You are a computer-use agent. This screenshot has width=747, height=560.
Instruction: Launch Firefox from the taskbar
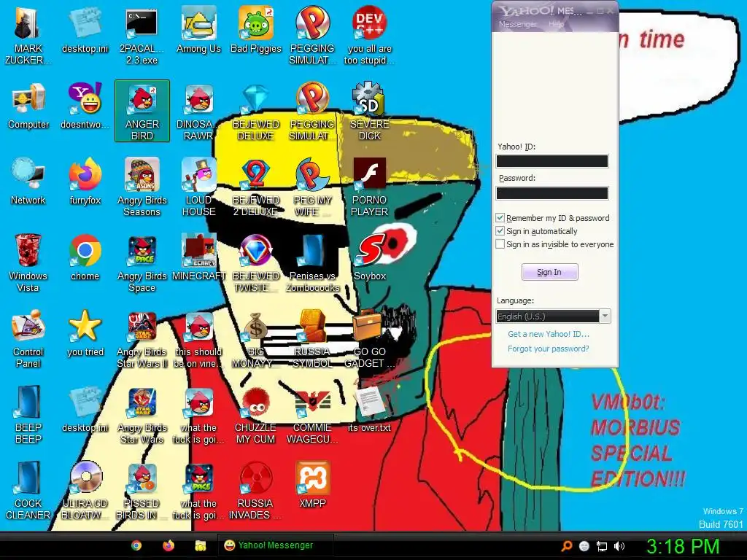[x=169, y=545]
